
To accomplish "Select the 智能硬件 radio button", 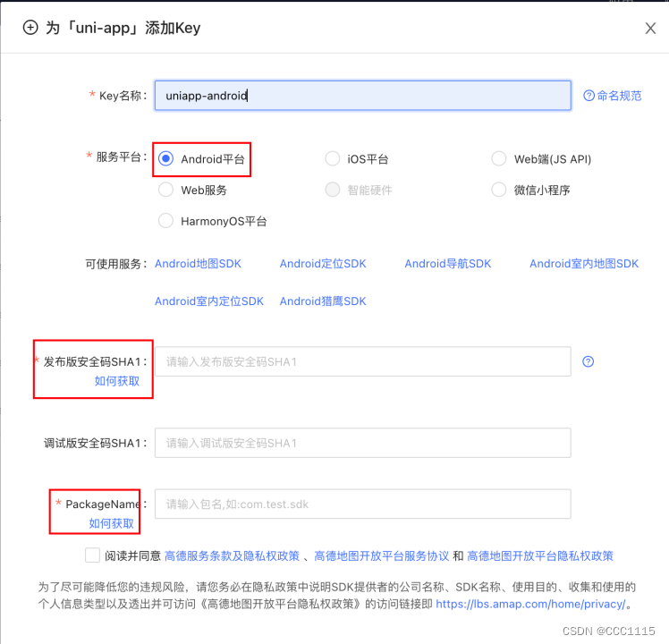I will [x=333, y=190].
